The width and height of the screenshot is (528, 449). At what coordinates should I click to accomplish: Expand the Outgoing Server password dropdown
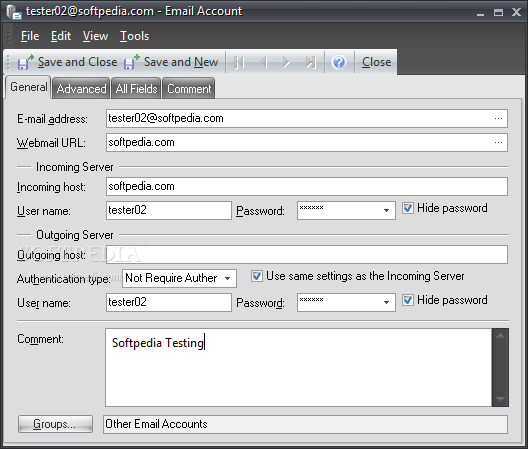(386, 302)
